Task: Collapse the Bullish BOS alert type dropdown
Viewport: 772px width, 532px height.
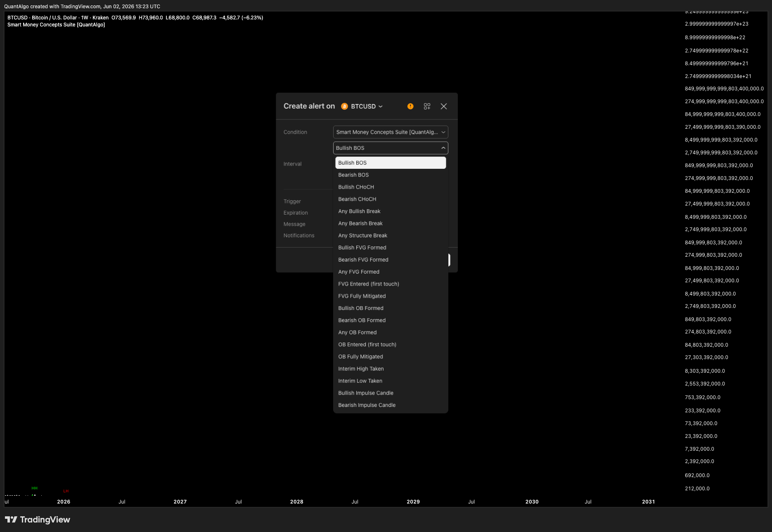Action: (391, 148)
